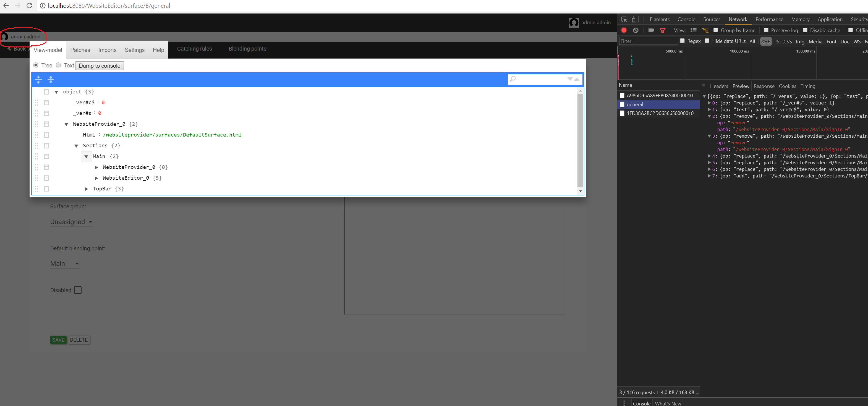Switch to the Patches tab

pos(80,50)
